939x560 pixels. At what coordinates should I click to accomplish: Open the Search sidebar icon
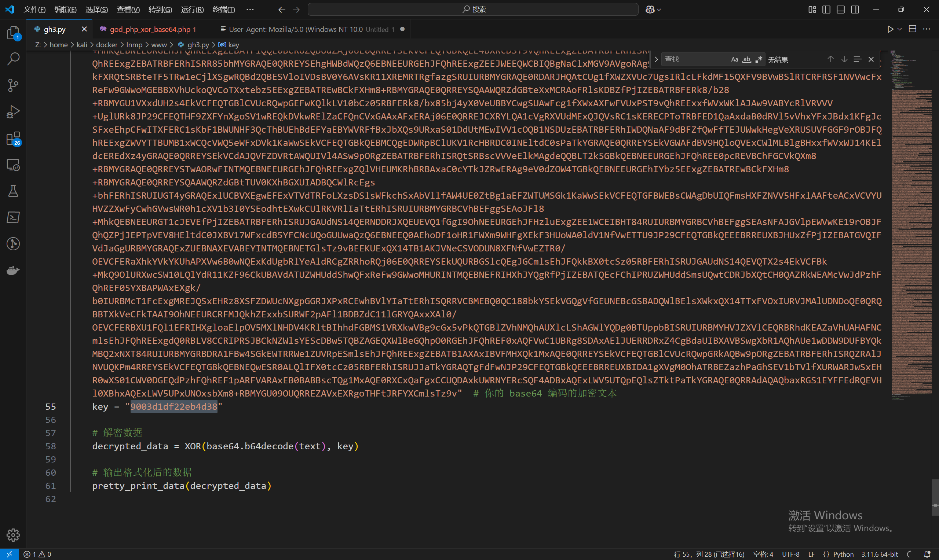(x=13, y=59)
